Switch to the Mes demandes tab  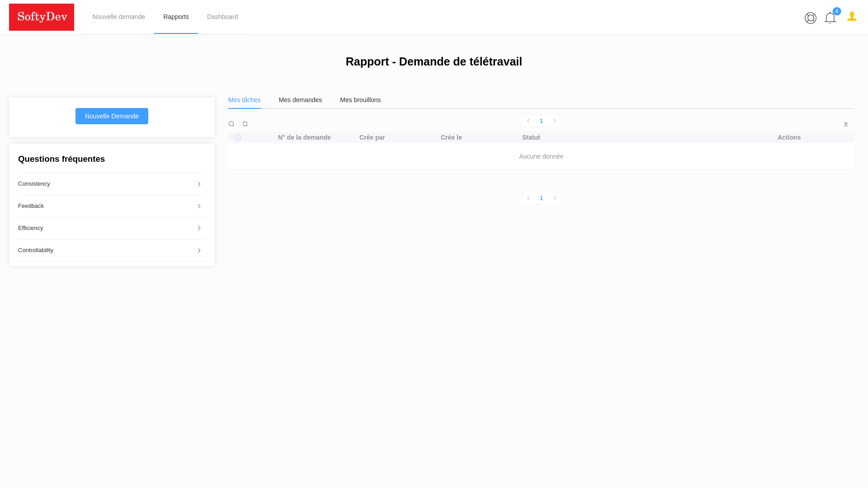click(300, 100)
